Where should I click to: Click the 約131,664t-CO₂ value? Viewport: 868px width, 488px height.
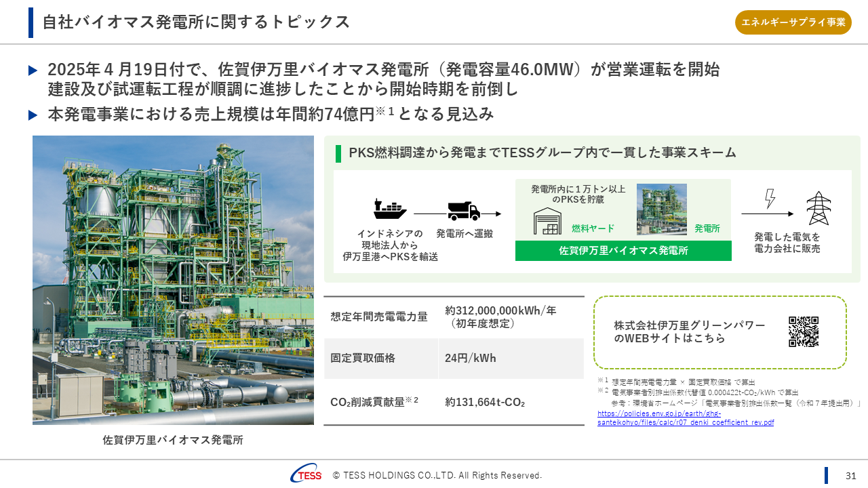[485, 402]
